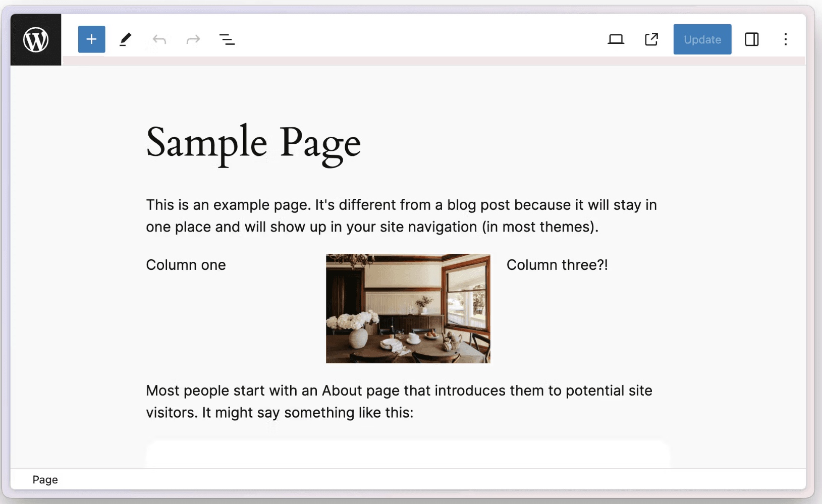
Task: Click the 'Column three?!' text block
Action: coord(557,265)
